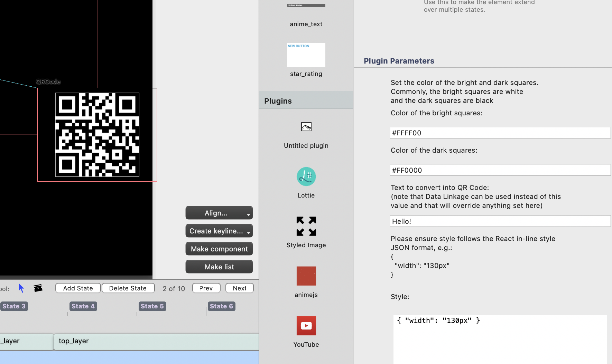Open the Align dropdown
612x364 pixels.
click(x=219, y=213)
